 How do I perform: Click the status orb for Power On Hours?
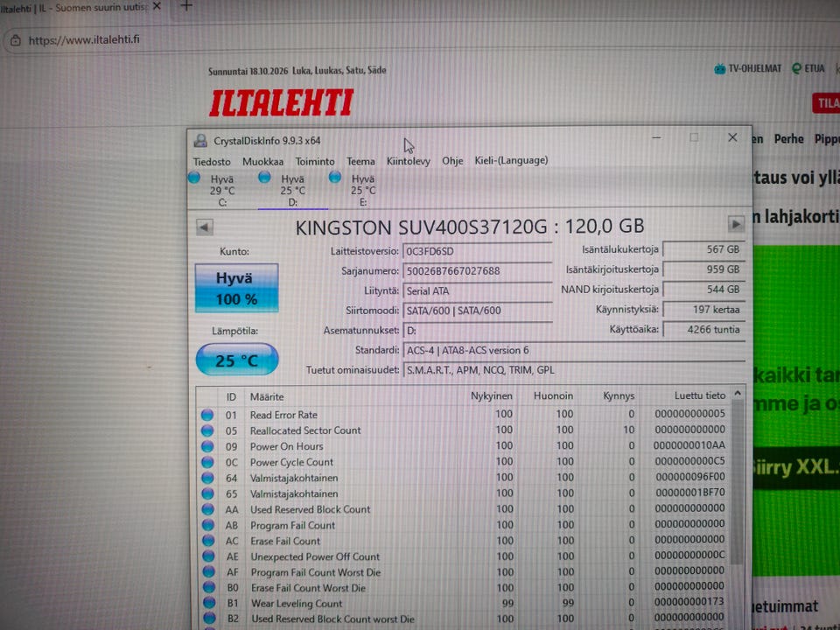tap(207, 446)
